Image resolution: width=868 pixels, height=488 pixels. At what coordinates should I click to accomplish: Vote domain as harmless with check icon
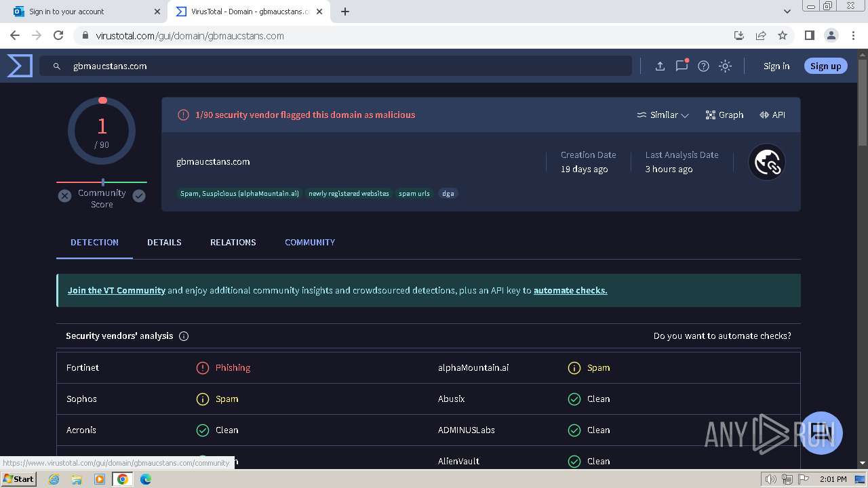pyautogui.click(x=139, y=196)
